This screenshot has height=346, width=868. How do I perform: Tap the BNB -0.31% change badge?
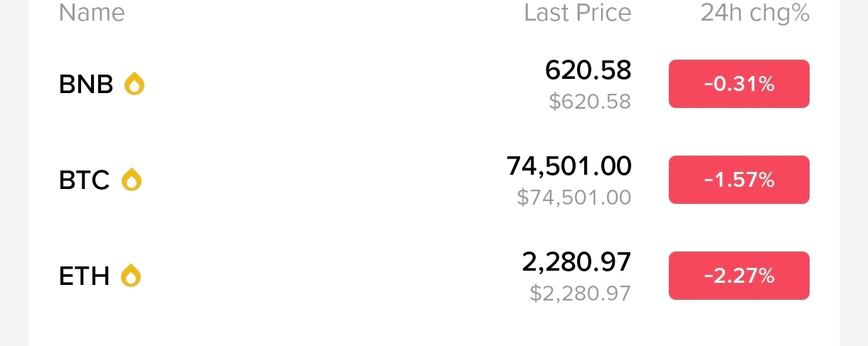pyautogui.click(x=739, y=85)
